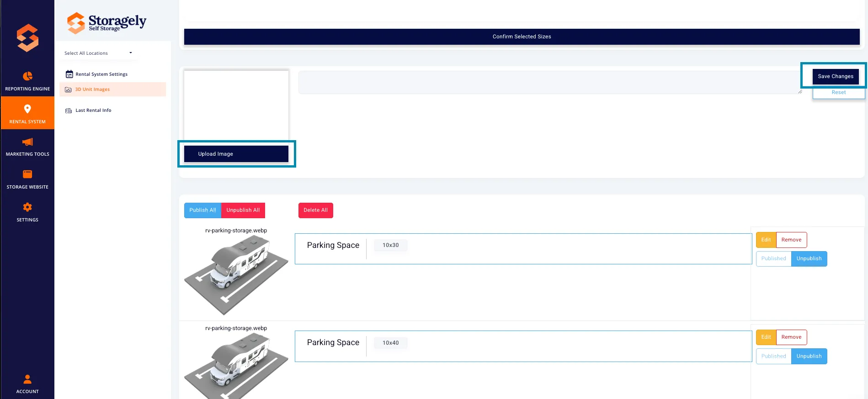Click Publish All button
Viewport: 868px width, 399px height.
(202, 210)
